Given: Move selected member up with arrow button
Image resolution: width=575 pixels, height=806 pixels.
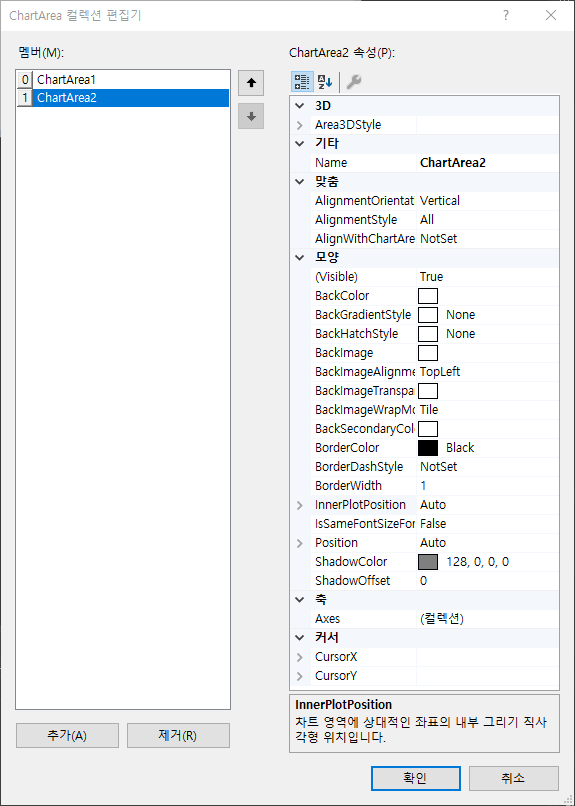Looking at the screenshot, I should [x=251, y=83].
